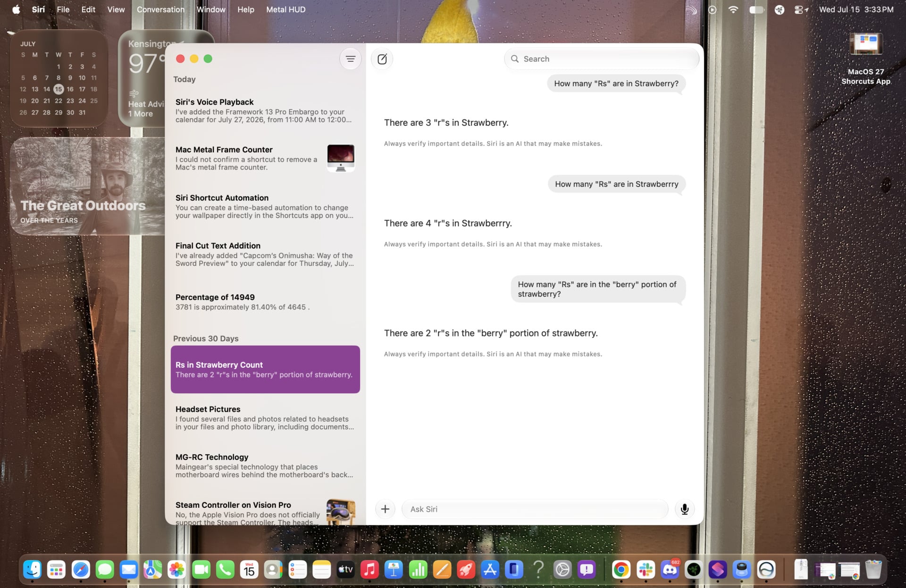Open the Edit menu
The height and width of the screenshot is (588, 906).
pos(88,9)
